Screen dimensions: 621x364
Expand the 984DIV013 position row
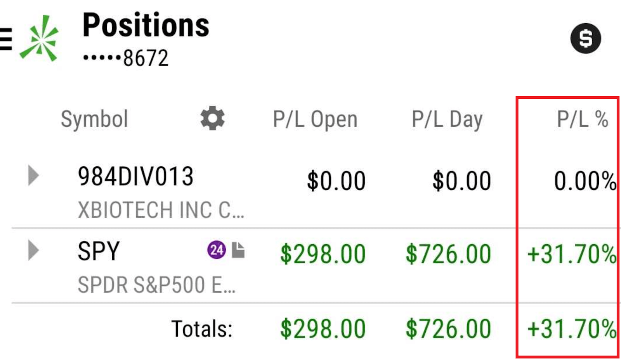(34, 175)
